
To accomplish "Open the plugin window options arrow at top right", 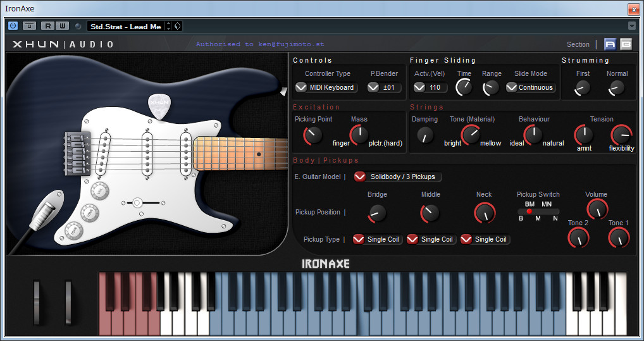I will 632,27.
